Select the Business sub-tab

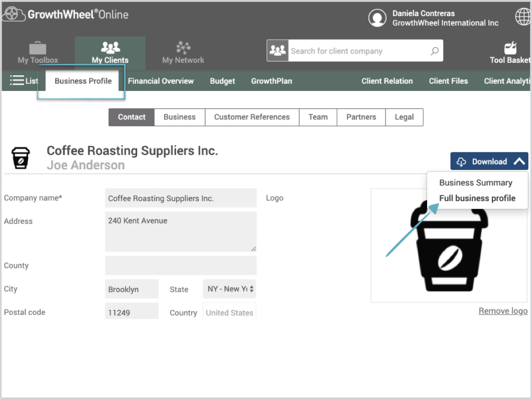coord(179,117)
